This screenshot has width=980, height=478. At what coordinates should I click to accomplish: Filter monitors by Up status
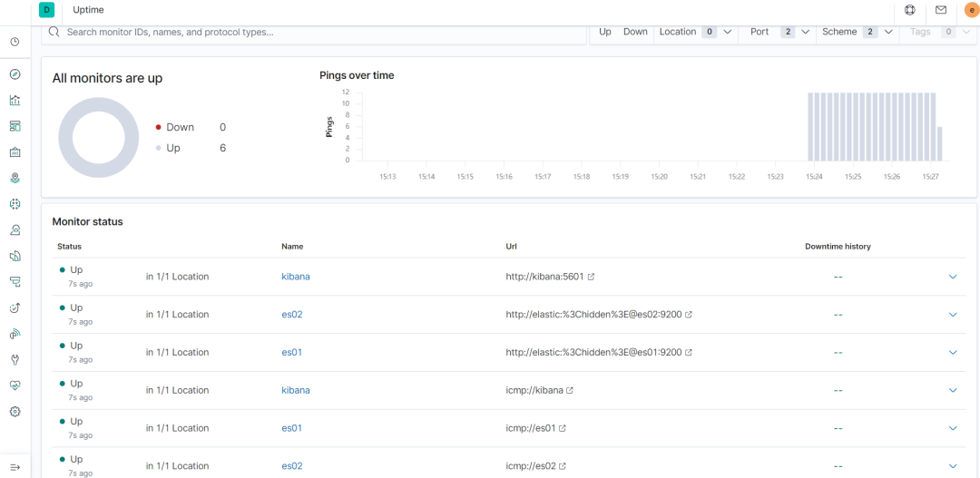click(605, 32)
